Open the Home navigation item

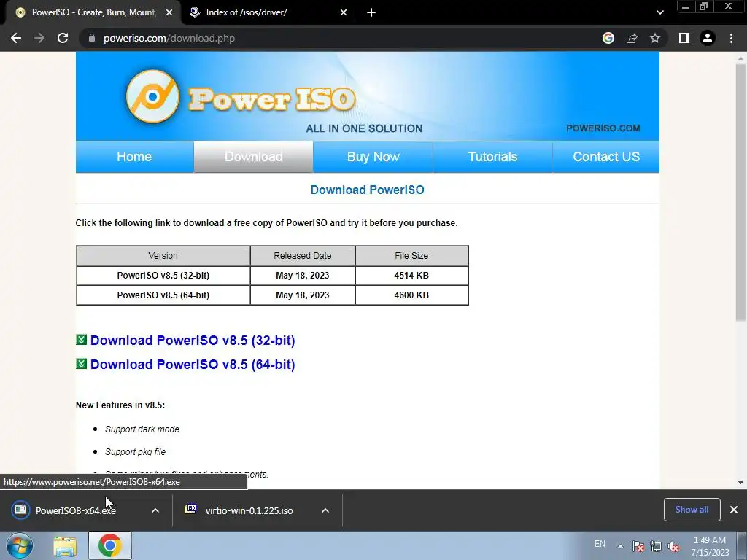click(x=134, y=157)
